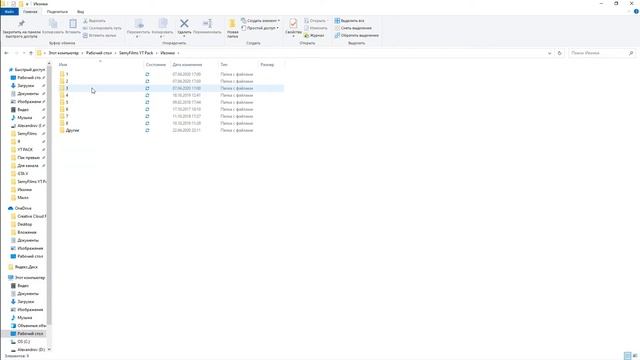This screenshot has height=360, width=640.
Task: Open Для канала in the sidebar
Action: coord(28,165)
